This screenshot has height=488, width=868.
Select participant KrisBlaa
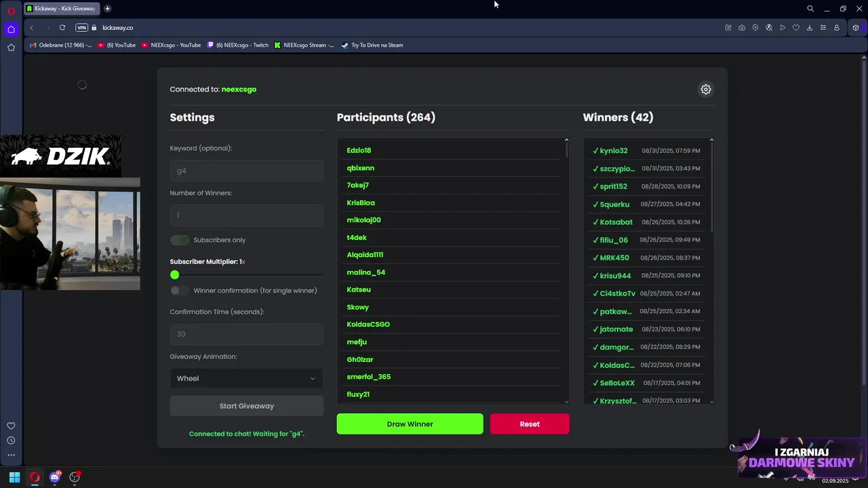click(x=361, y=203)
